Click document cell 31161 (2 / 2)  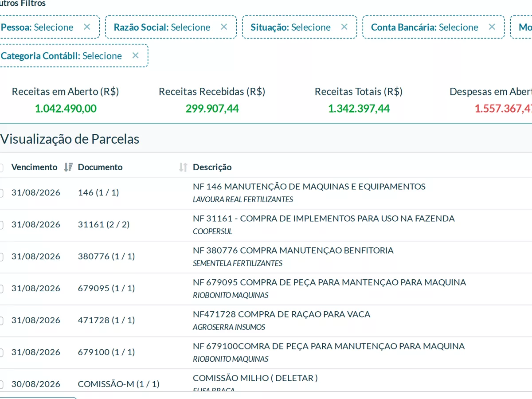point(104,224)
